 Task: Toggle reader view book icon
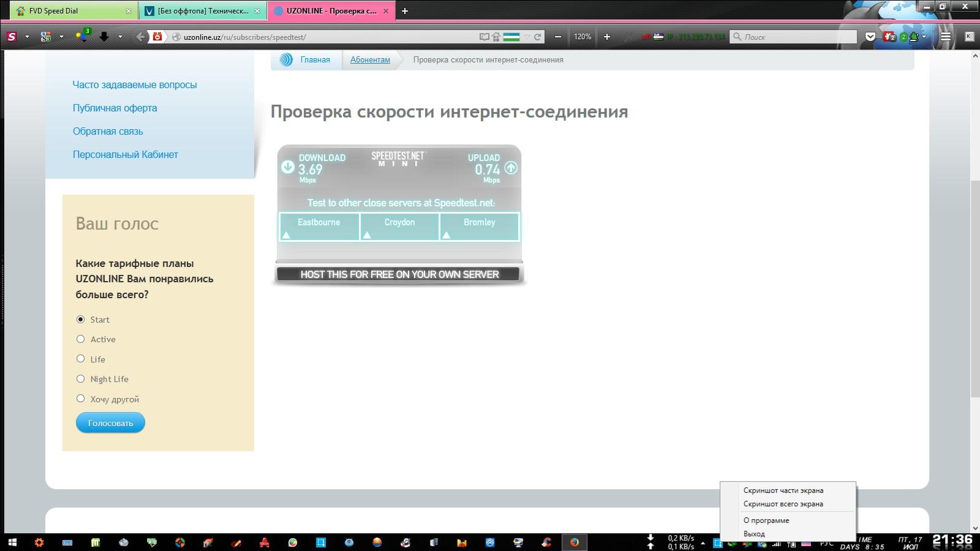[484, 37]
